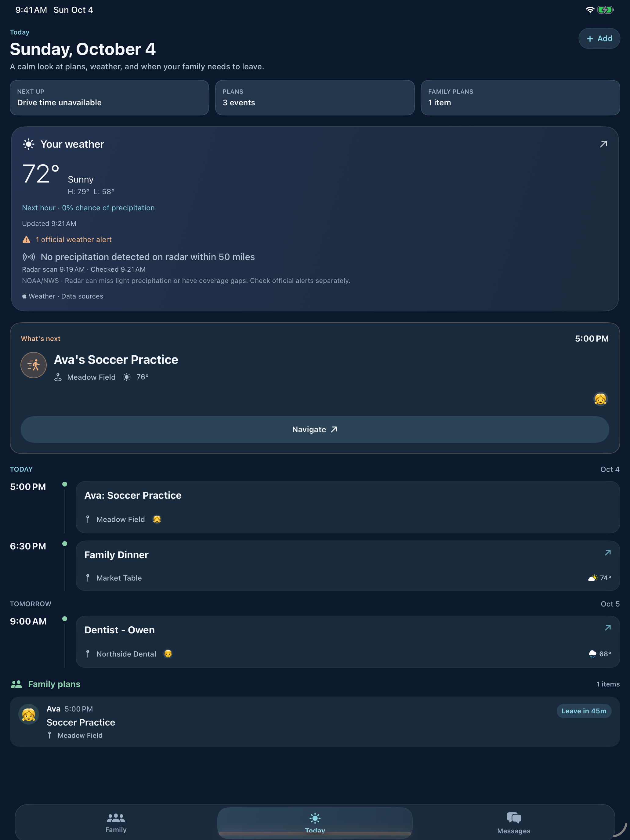Image resolution: width=630 pixels, height=840 pixels.
Task: Tap Ava's avatar in the Family plans item
Action: tap(28, 715)
